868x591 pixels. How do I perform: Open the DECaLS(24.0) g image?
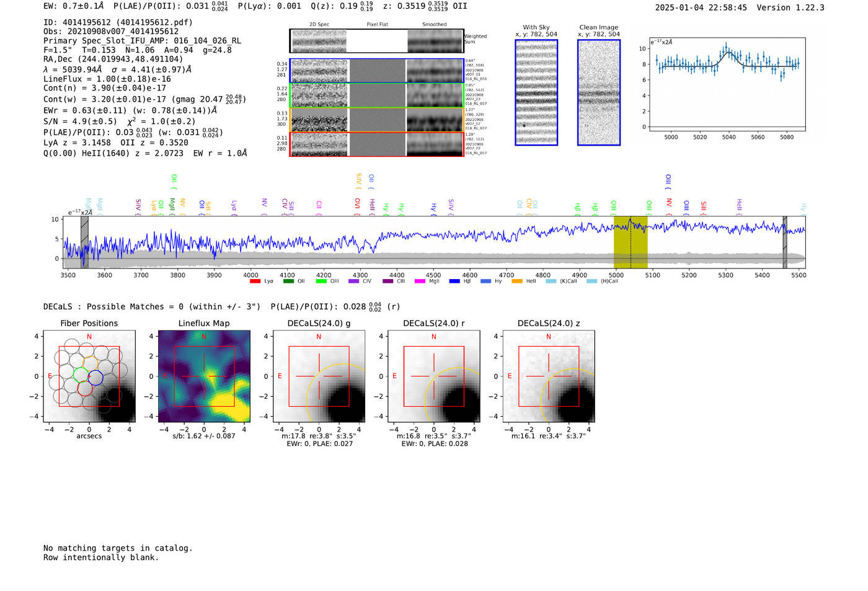(x=319, y=376)
